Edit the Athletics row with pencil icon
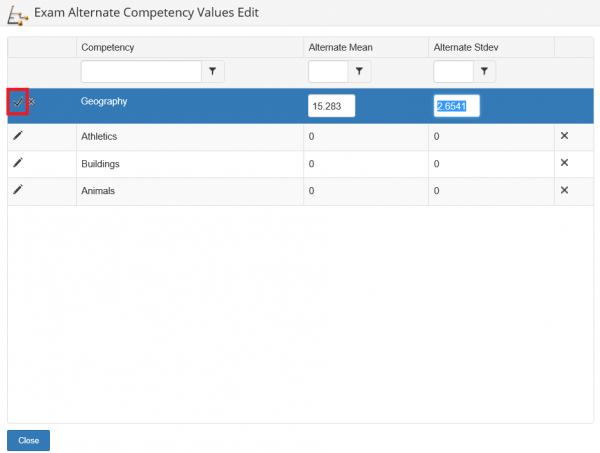This screenshot has height=453, width=600. (x=18, y=135)
